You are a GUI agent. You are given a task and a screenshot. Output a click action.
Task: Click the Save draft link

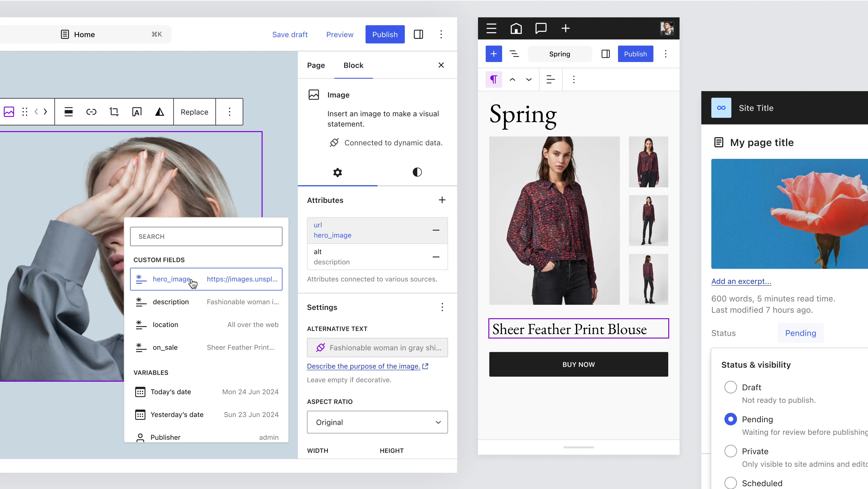(290, 34)
